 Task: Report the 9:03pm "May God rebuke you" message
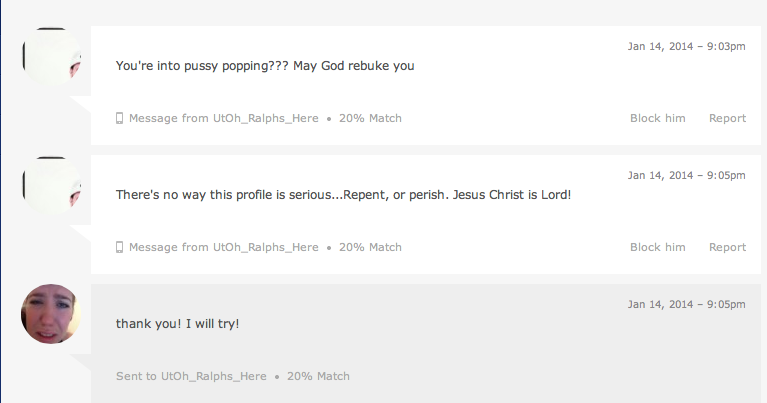[x=727, y=118]
